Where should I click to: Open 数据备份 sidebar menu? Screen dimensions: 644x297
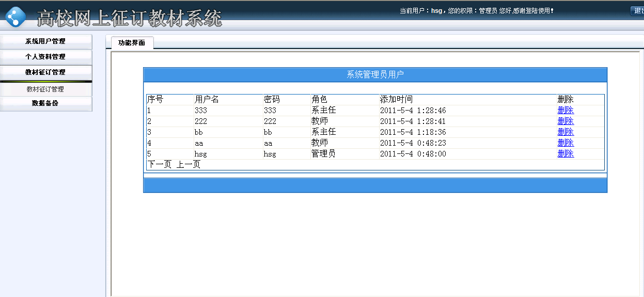[x=46, y=103]
